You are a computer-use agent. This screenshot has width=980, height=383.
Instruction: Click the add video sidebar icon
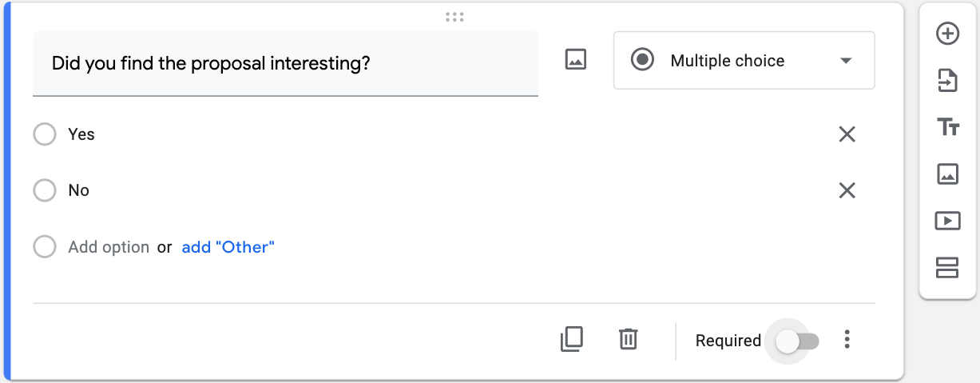[x=947, y=221]
